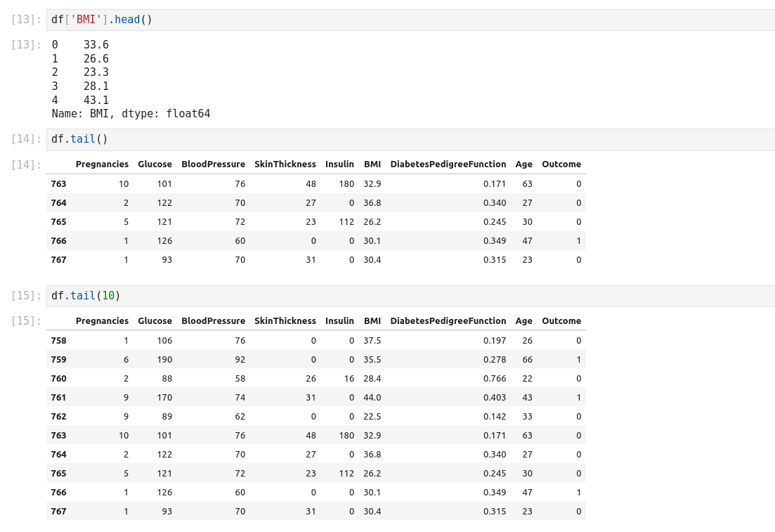775x532 pixels.
Task: Click the 'Name: BMI, dtype: float64' output line
Action: 131,114
